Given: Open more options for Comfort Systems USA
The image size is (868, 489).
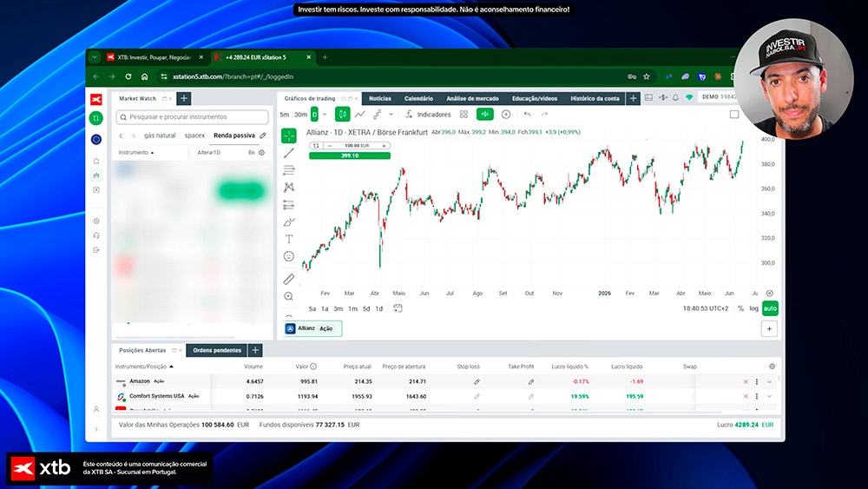Looking at the screenshot, I should pyautogui.click(x=757, y=397).
